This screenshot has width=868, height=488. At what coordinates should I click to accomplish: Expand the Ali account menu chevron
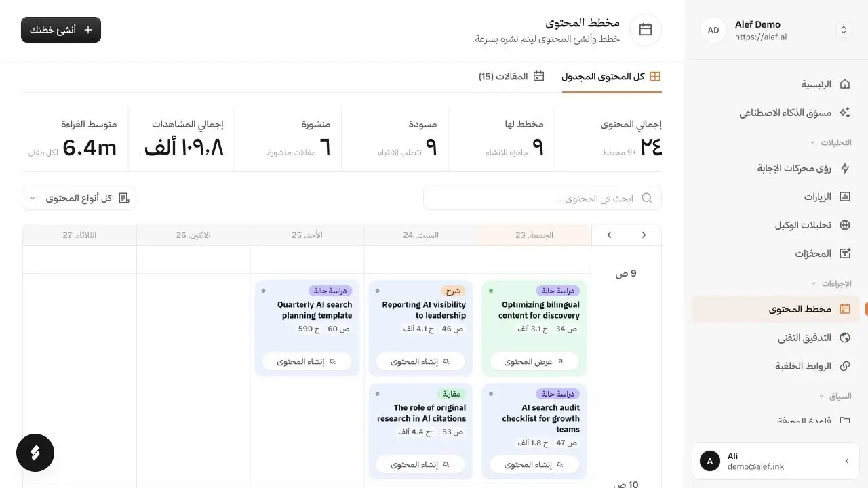click(x=846, y=461)
